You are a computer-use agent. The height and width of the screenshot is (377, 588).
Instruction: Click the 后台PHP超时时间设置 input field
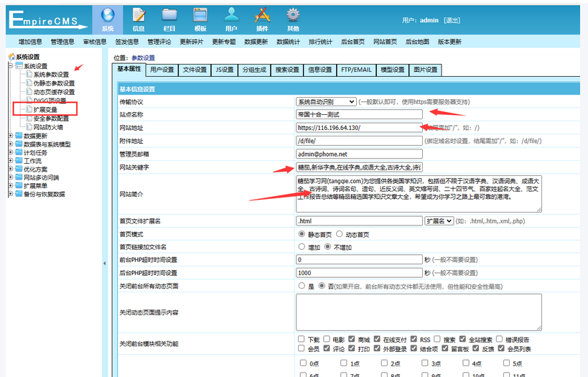[359, 273]
